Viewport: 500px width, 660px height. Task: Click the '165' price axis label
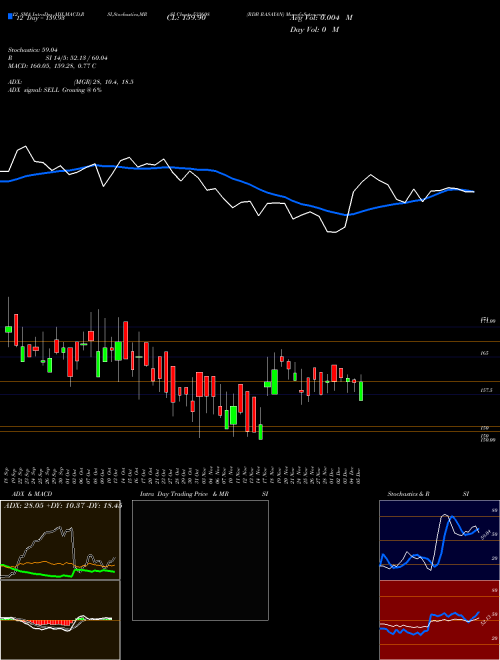coord(484,354)
